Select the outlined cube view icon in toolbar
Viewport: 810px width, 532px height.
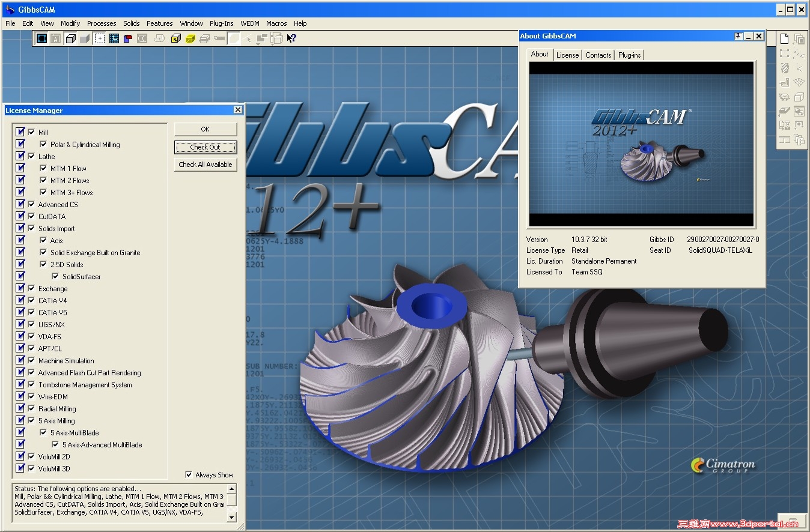pos(70,38)
